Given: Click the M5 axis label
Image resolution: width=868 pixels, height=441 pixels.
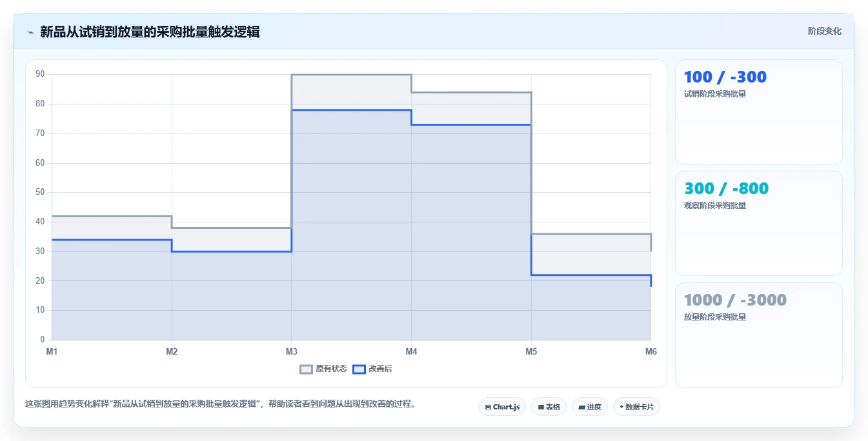Looking at the screenshot, I should point(531,351).
